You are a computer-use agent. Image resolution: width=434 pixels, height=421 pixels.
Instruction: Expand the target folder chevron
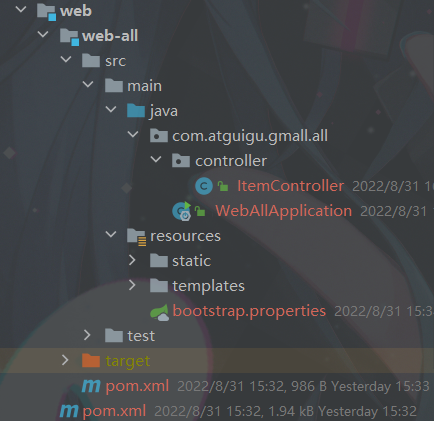pos(65,360)
